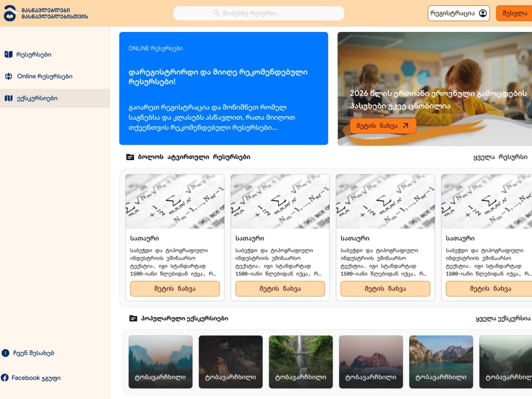Click the Facebook icon in sidebar
This screenshot has width=532, height=399.
click(5, 378)
